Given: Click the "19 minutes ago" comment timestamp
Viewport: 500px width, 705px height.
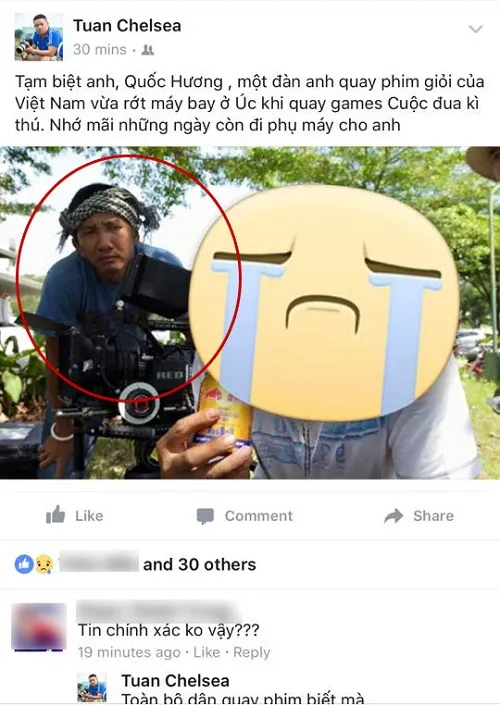Looking at the screenshot, I should pyautogui.click(x=129, y=652).
